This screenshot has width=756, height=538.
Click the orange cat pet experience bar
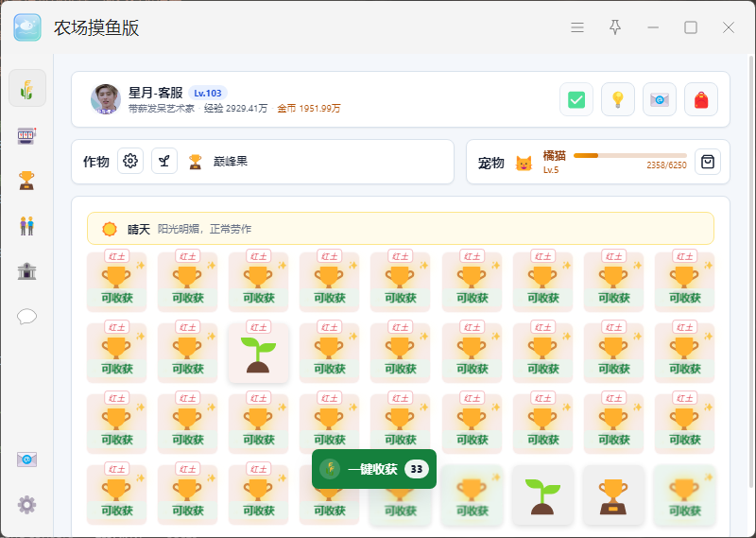(630, 155)
